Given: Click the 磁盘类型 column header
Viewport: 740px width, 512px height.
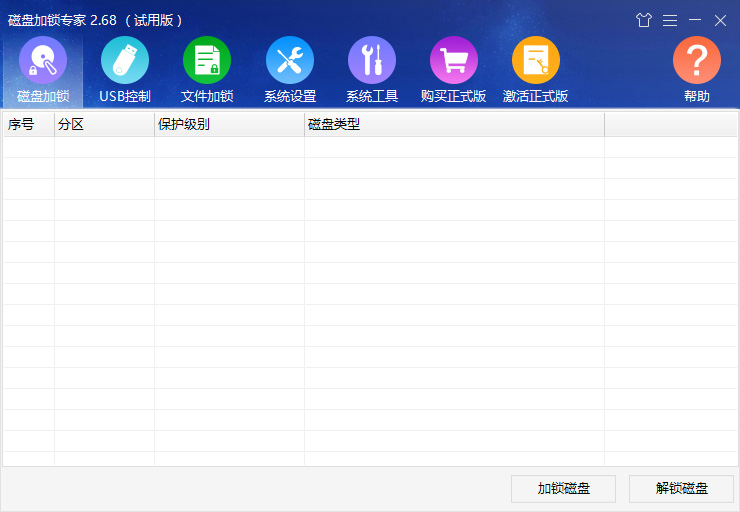Looking at the screenshot, I should click(454, 125).
